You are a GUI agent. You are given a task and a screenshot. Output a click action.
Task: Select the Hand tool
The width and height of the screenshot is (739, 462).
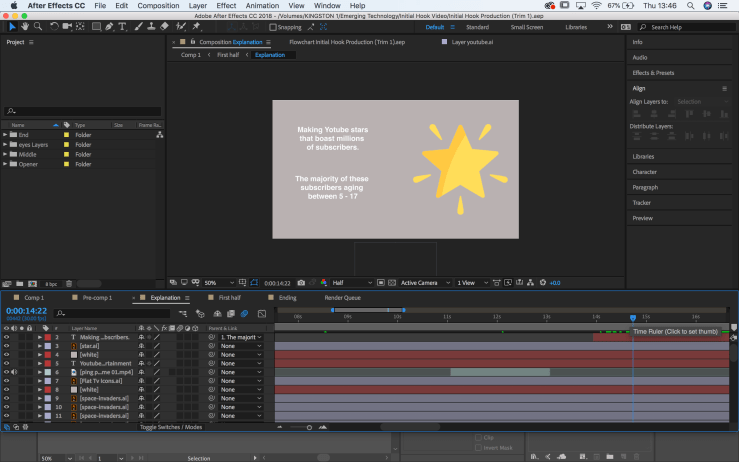[25, 27]
